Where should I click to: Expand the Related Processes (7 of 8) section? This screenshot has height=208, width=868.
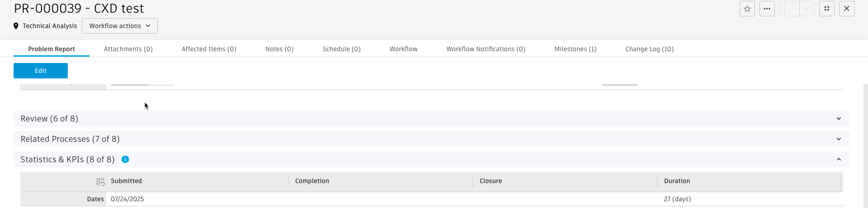(839, 139)
